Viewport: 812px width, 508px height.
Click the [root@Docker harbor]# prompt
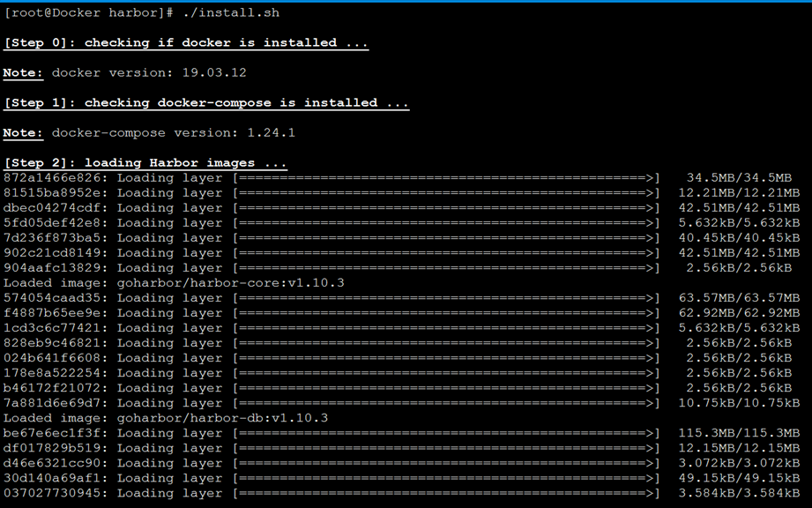coord(88,12)
